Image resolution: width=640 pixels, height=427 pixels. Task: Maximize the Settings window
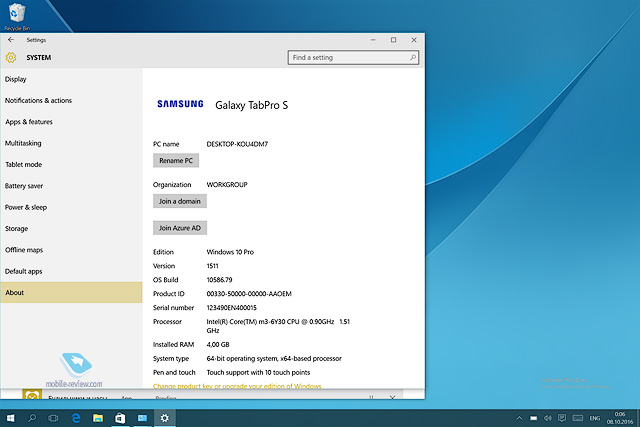(393, 40)
